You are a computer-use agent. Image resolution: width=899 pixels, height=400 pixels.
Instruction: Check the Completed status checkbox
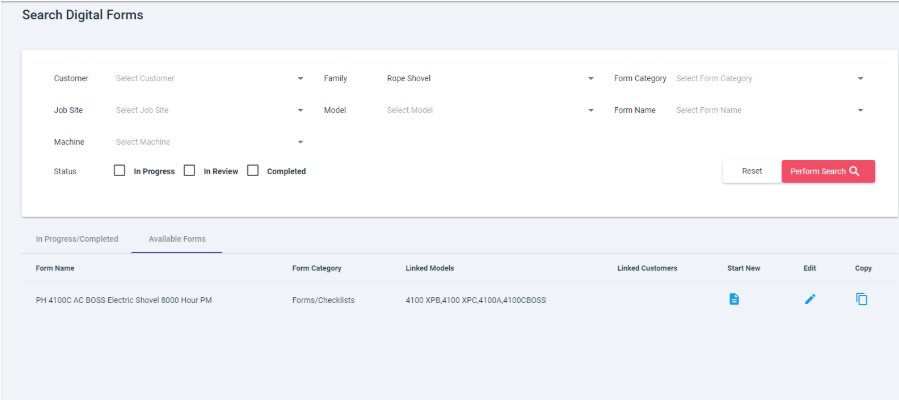click(253, 171)
